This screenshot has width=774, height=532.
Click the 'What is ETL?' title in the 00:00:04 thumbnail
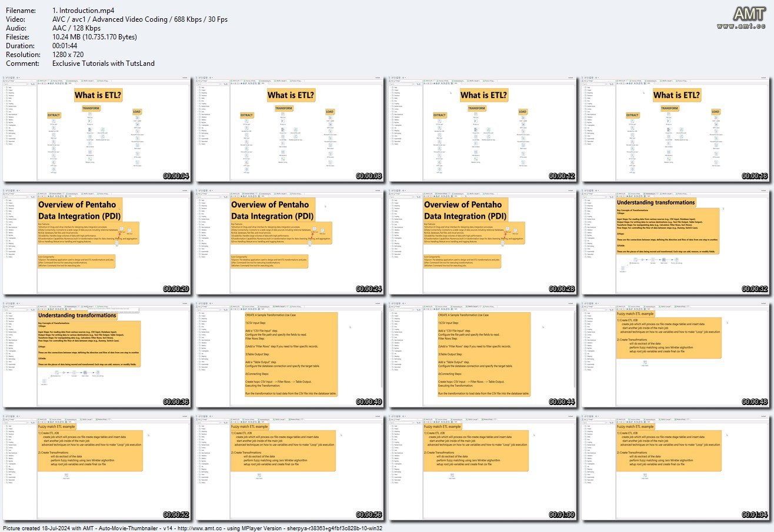[x=98, y=95]
